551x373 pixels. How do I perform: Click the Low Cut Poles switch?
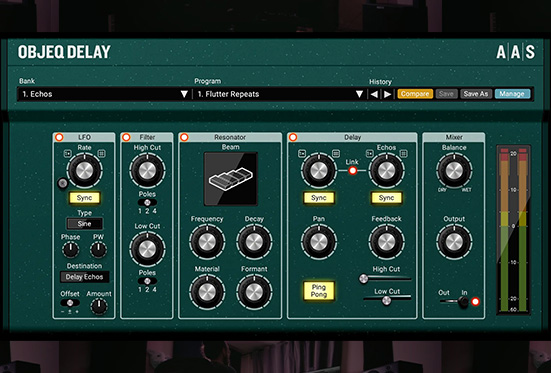coord(147,281)
